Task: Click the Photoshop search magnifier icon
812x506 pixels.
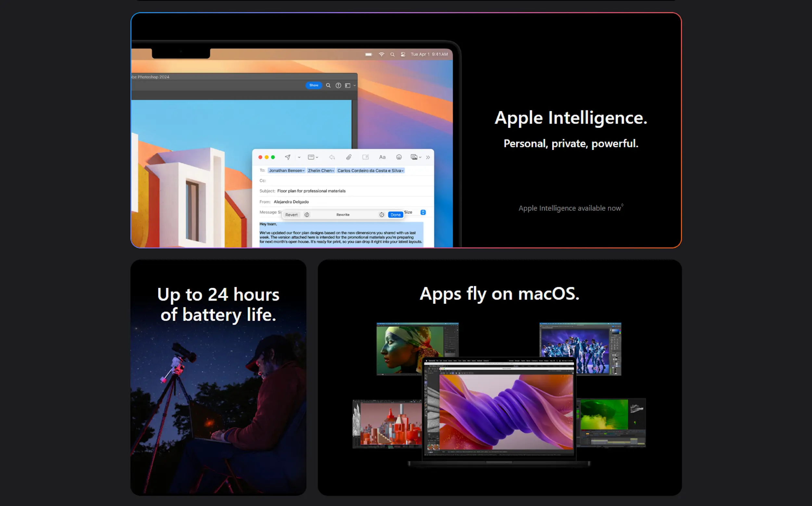Action: [x=328, y=86]
